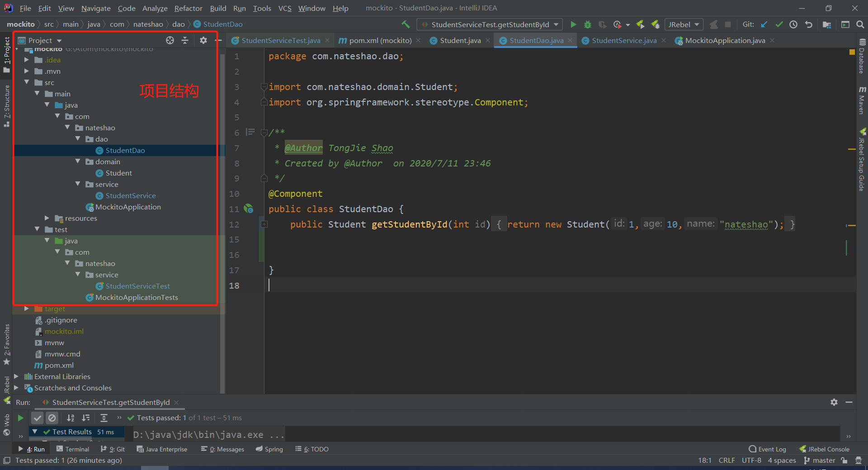This screenshot has height=470, width=868.
Task: Git commit green checkmark icon
Action: [779, 24]
